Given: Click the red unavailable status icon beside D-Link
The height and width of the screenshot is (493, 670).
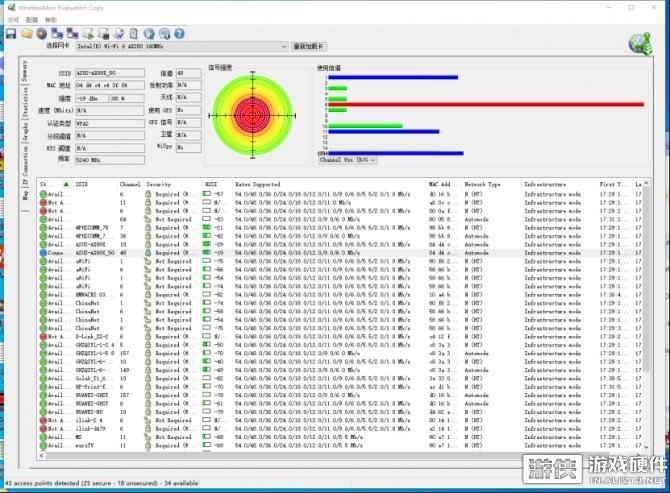Looking at the screenshot, I should 42,336.
